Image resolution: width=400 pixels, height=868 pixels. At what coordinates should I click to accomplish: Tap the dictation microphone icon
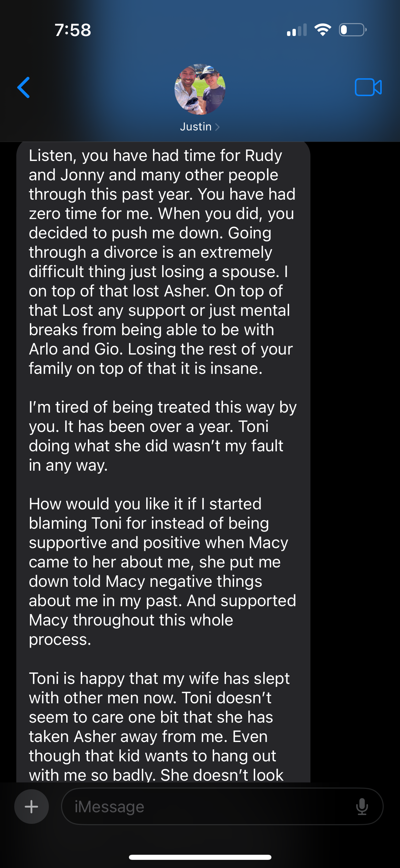pyautogui.click(x=362, y=807)
